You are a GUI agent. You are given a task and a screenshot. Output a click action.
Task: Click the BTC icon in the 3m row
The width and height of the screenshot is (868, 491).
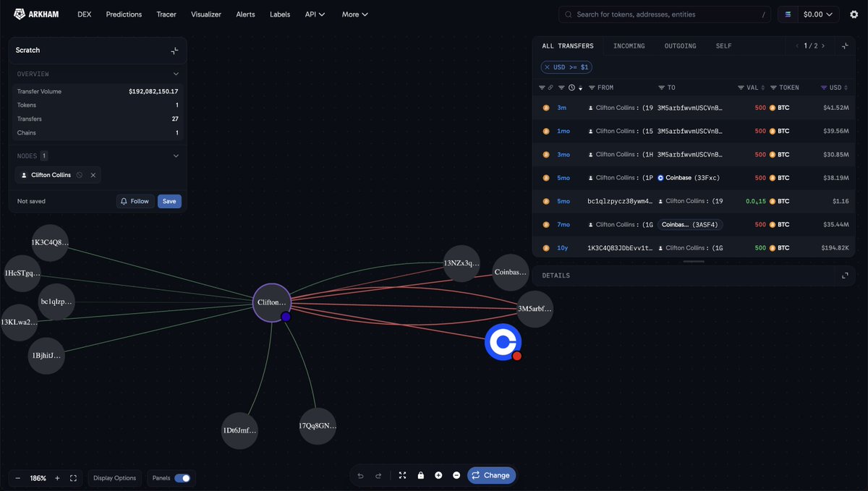coord(773,108)
